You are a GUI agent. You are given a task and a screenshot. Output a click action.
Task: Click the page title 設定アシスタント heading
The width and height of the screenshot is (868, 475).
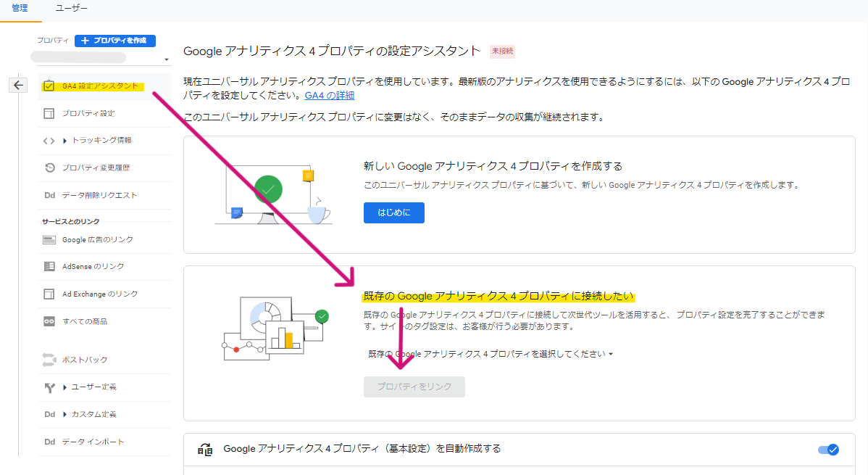332,51
